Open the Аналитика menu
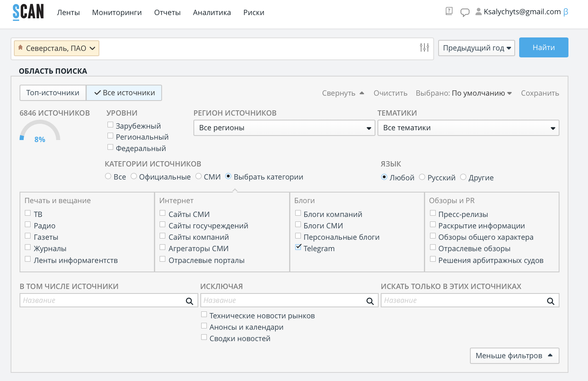Viewport: 588px width, 381px height. tap(212, 13)
